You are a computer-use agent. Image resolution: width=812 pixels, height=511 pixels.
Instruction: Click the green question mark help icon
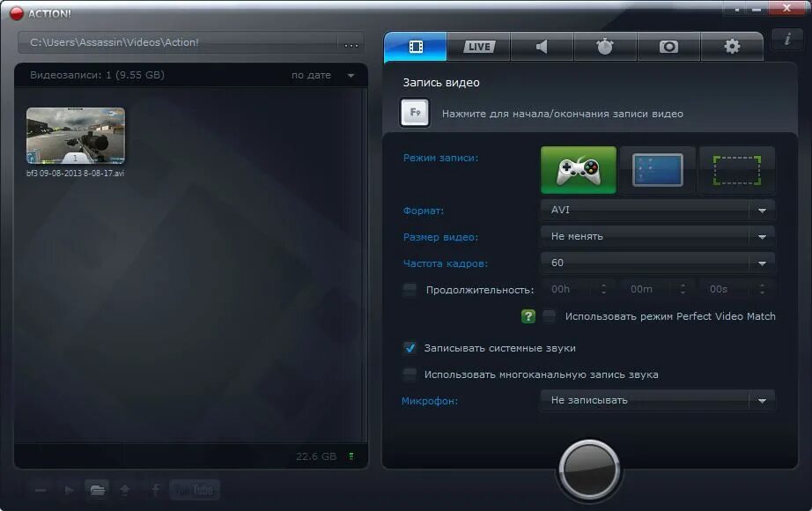[528, 316]
